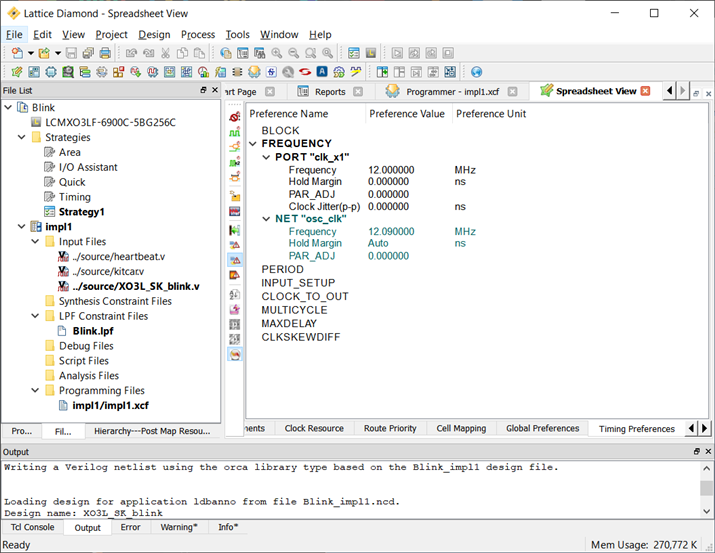Click the Save icon in the toolbar
Screen dimensions: 715x553
coord(73,53)
